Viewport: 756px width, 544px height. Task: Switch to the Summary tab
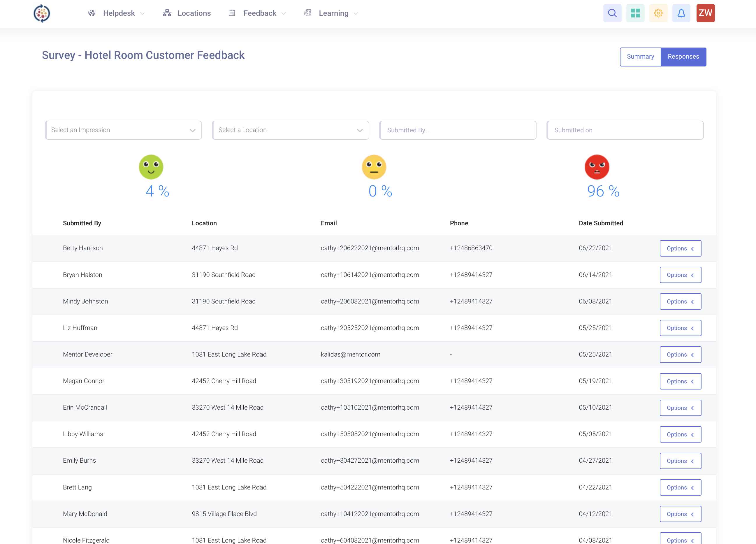640,57
